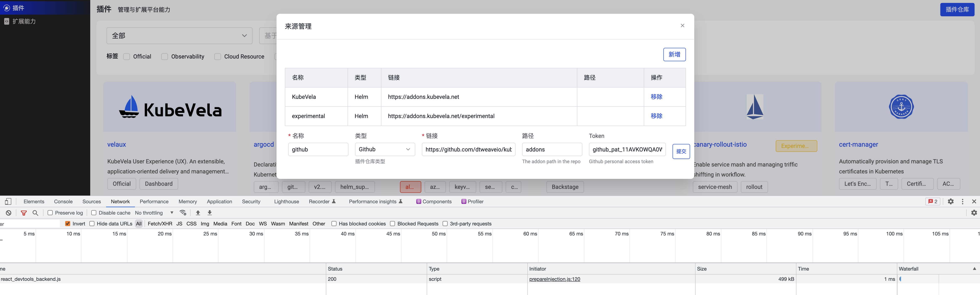Click 提交 to submit the github source
980x295 pixels.
[681, 151]
